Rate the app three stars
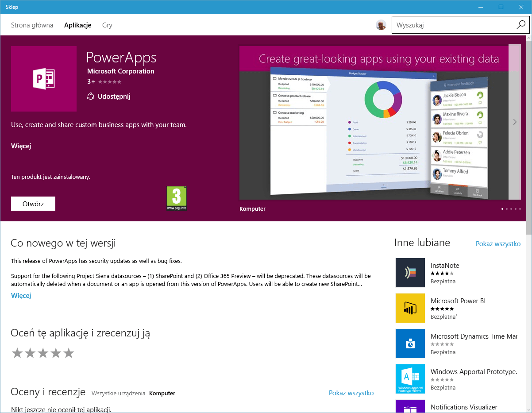The height and width of the screenshot is (413, 532). point(43,353)
